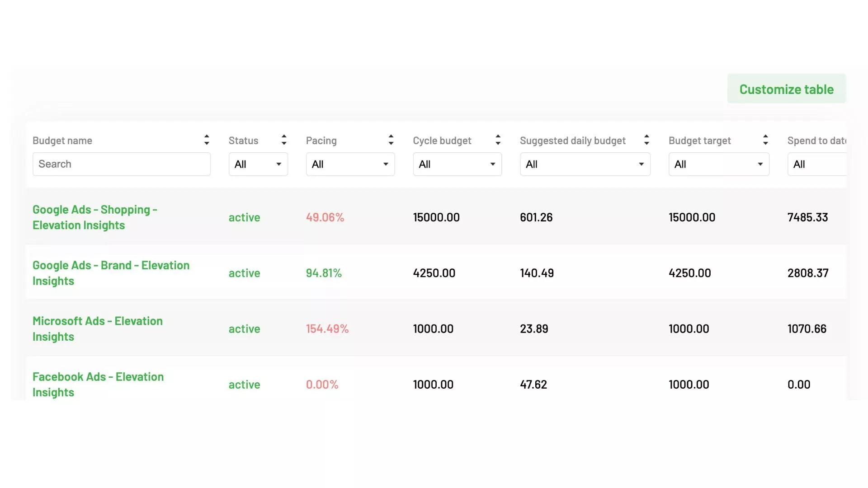
Task: Click the 154.49% pacing value
Action: tap(327, 329)
